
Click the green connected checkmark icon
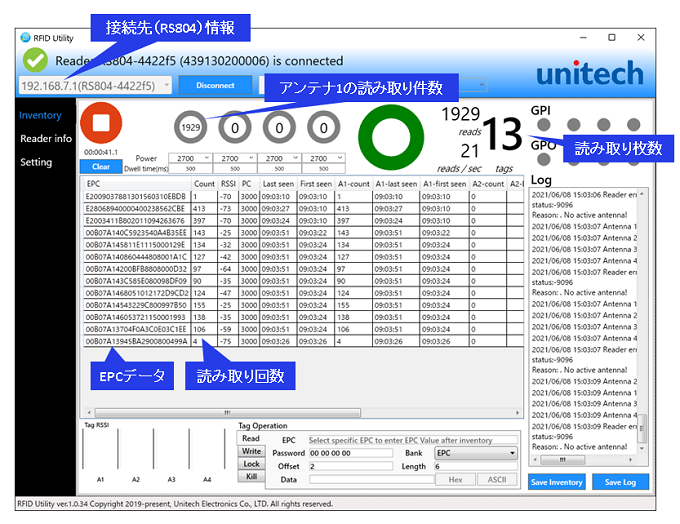pyautogui.click(x=35, y=60)
